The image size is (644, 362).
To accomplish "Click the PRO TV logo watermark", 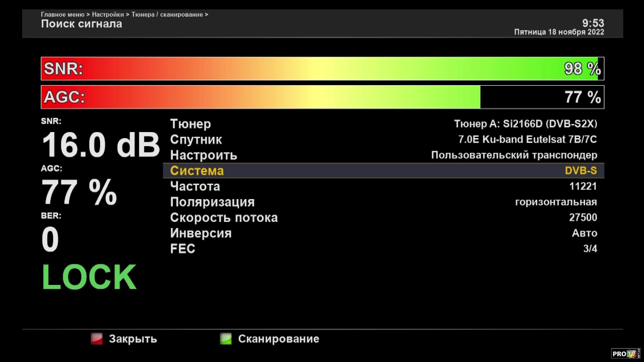I will 625,354.
